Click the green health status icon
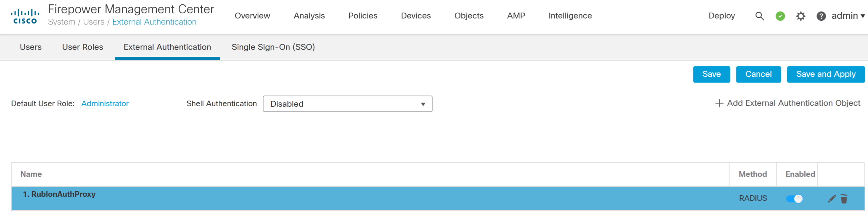The width and height of the screenshot is (868, 212). pyautogui.click(x=780, y=16)
